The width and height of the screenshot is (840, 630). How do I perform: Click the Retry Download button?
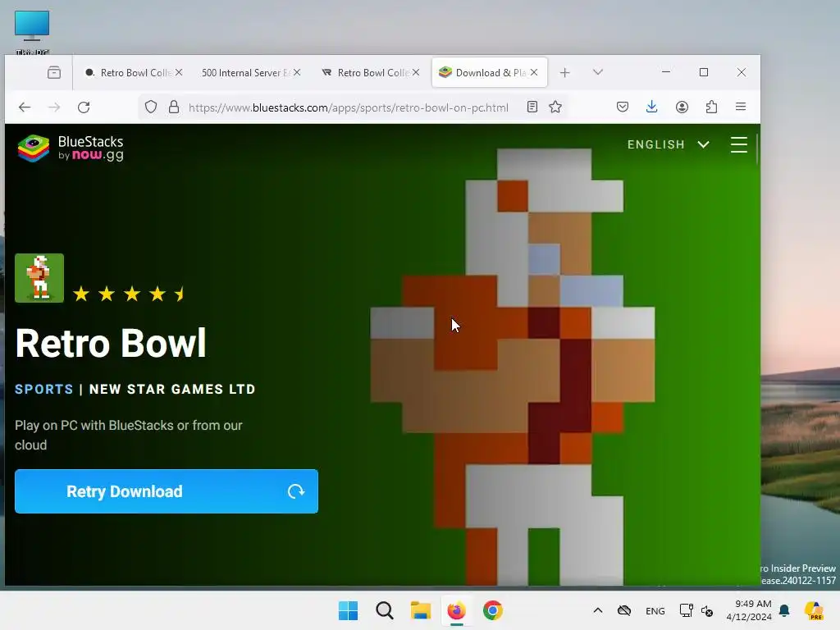(x=167, y=491)
